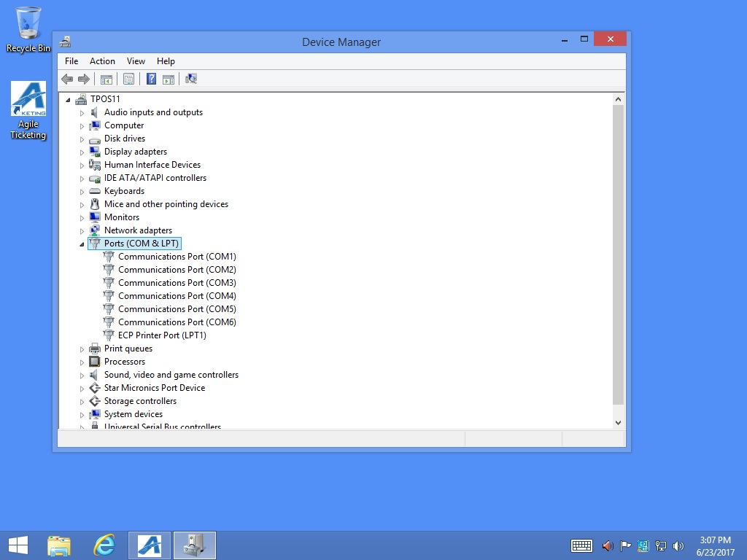Click the Back arrow toolbar icon
Viewport: 747px width, 560px height.
click(x=67, y=79)
